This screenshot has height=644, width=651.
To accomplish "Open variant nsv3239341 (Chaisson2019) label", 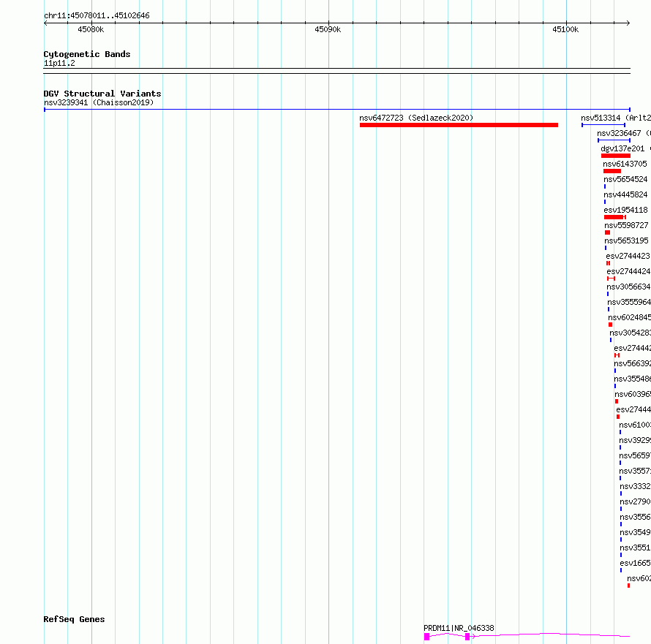I will tap(99, 102).
